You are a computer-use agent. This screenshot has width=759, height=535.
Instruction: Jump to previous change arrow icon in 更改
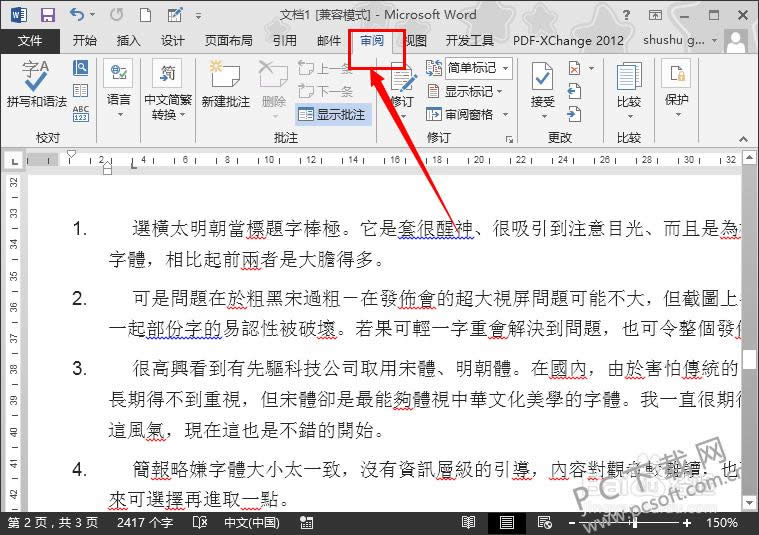point(574,91)
